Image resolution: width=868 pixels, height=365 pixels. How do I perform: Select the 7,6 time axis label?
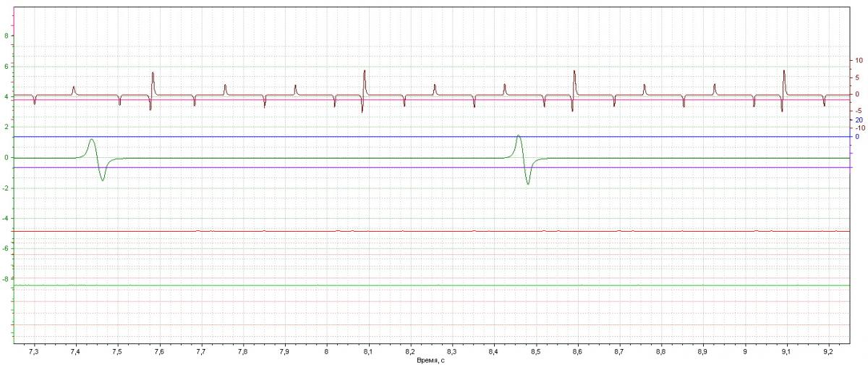point(159,351)
